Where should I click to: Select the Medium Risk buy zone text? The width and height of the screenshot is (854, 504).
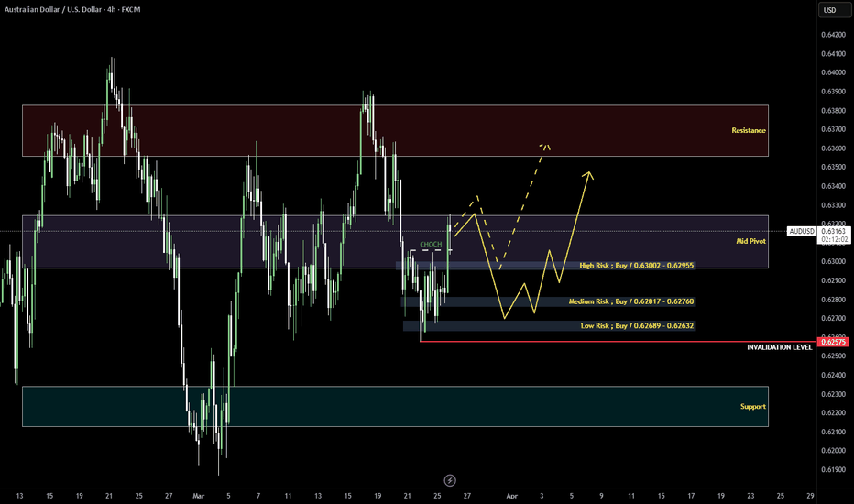(x=631, y=301)
